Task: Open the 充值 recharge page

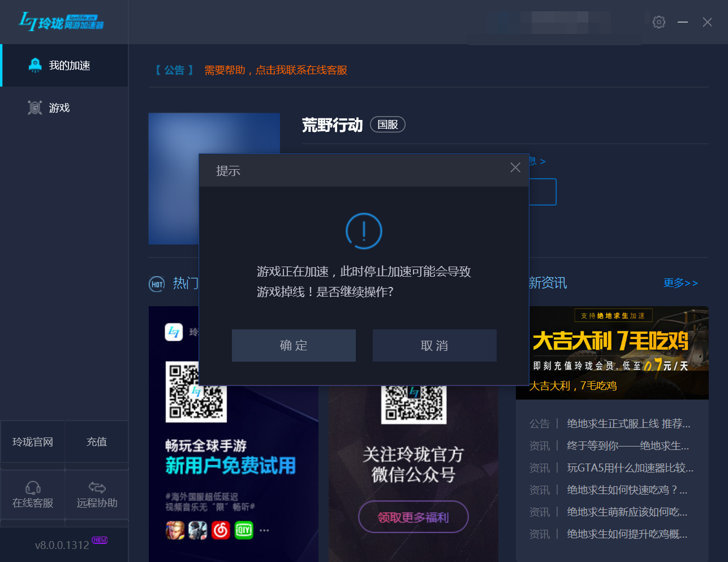Action: 96,441
